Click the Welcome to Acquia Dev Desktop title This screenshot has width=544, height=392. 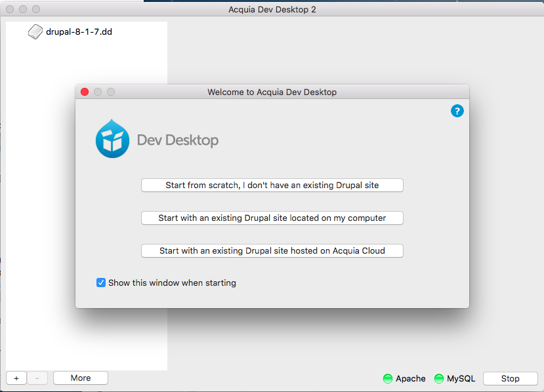[x=272, y=92]
